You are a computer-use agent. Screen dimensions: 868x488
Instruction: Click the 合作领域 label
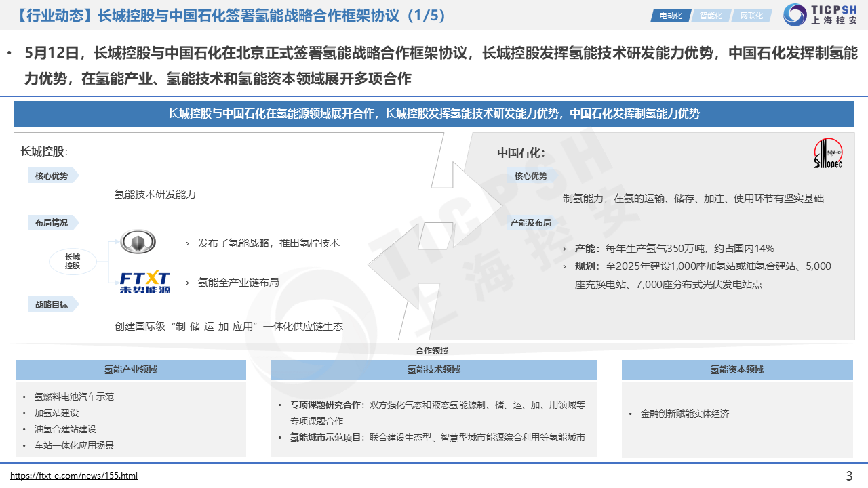(432, 351)
